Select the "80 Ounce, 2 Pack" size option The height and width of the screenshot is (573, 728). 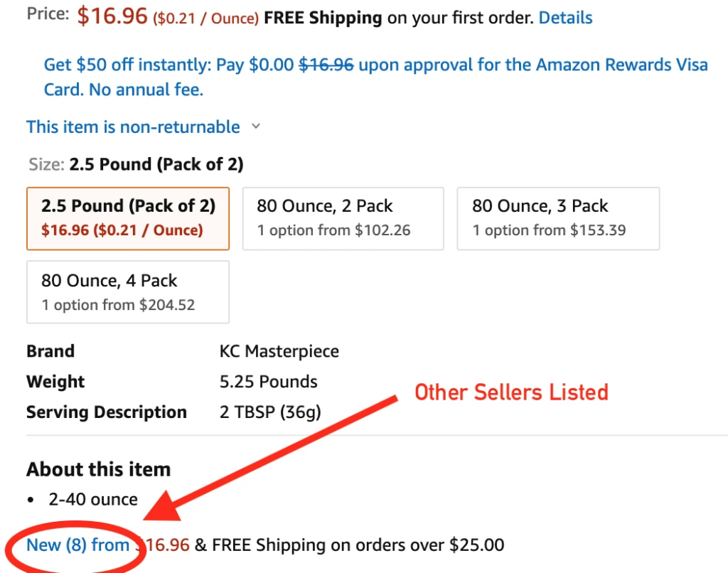pyautogui.click(x=343, y=218)
